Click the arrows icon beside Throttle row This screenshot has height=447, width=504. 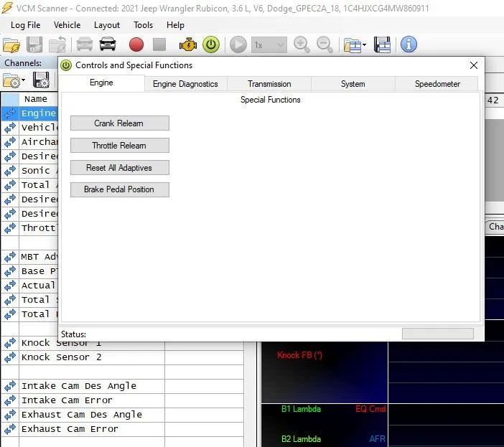tap(10, 228)
